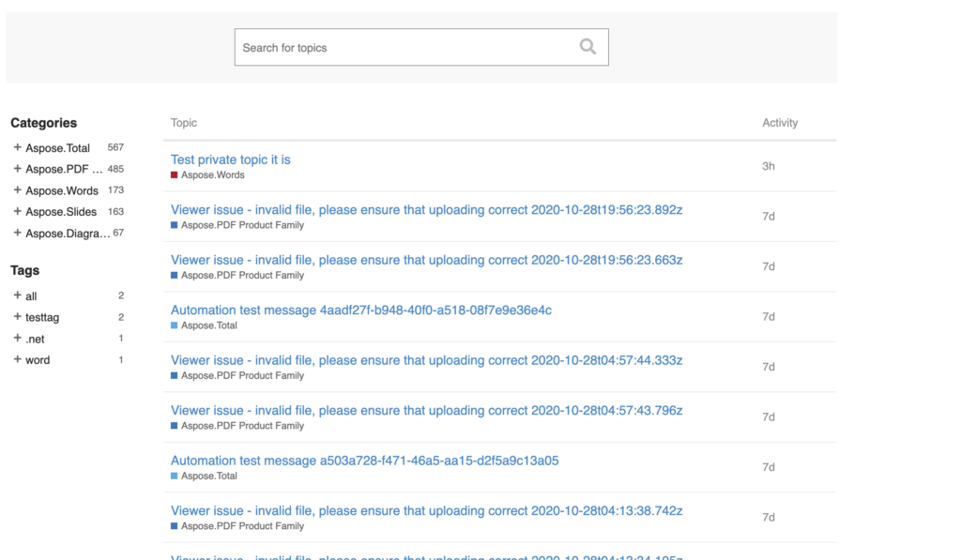Click the 67 count beside Aspose.Diagram
Image resolution: width=961 pixels, height=560 pixels.
tap(118, 233)
